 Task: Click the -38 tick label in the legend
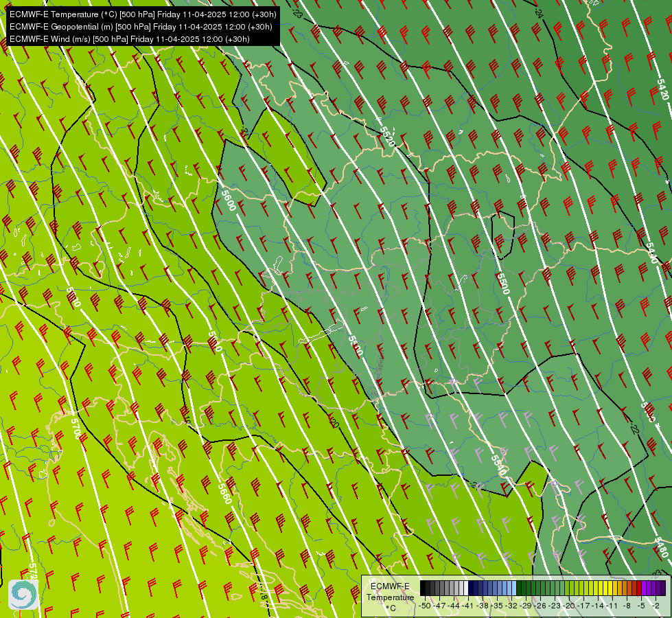(483, 606)
